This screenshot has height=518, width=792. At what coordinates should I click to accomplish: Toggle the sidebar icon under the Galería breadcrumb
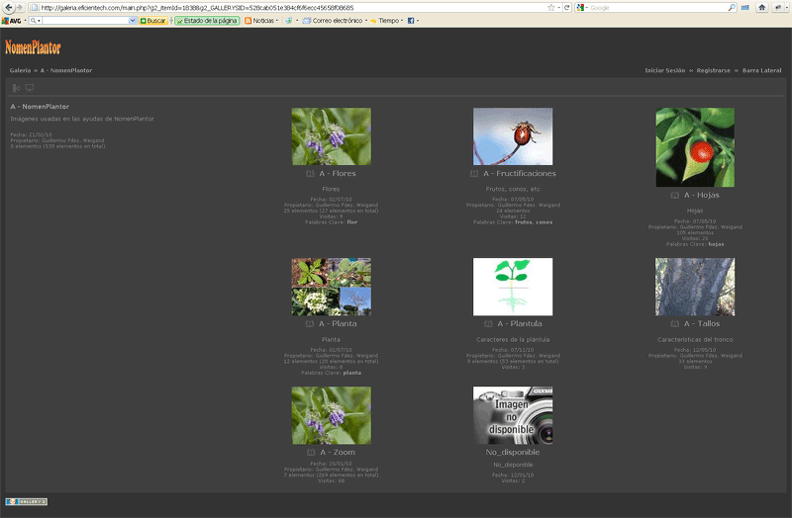coord(16,88)
